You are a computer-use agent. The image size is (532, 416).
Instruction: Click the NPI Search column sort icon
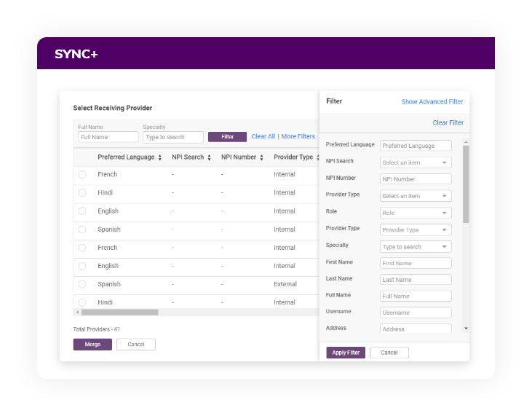(x=210, y=157)
